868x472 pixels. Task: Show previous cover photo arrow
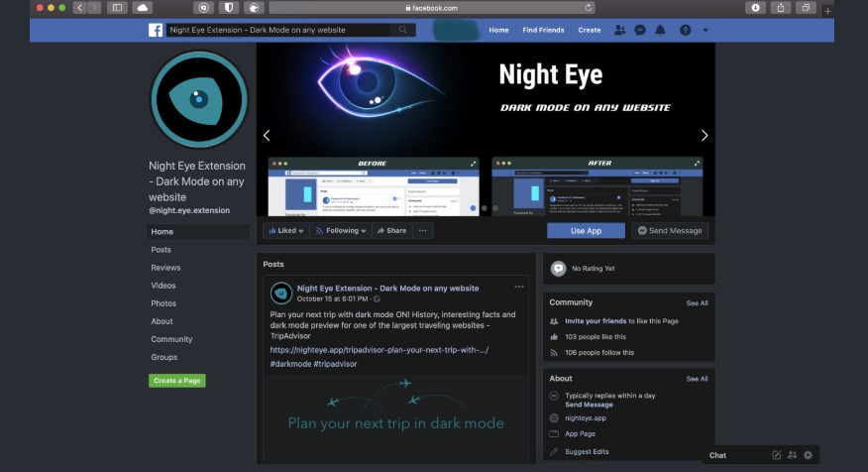(267, 135)
